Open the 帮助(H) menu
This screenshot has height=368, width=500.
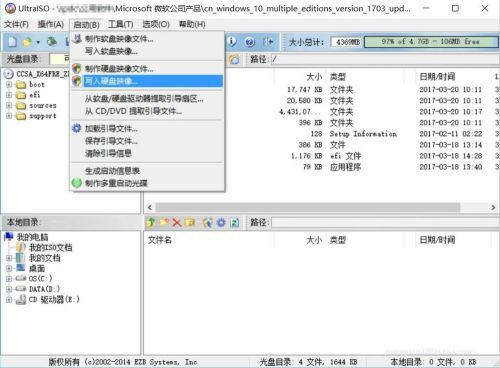coord(192,24)
